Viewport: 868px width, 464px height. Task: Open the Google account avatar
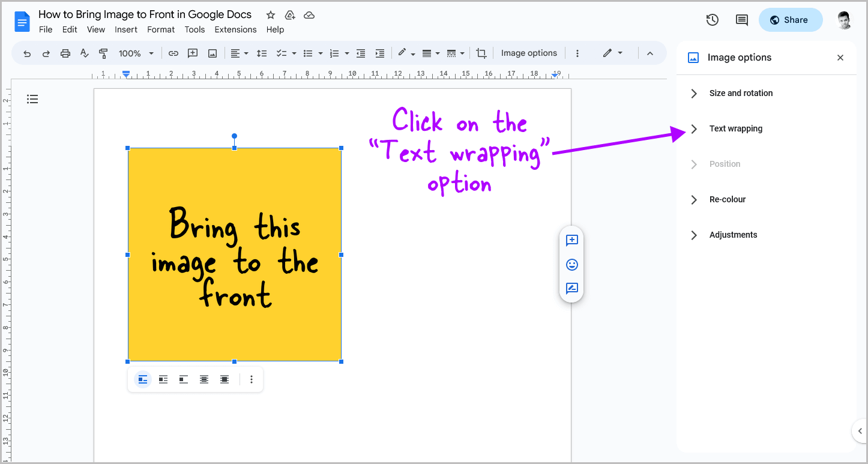coord(845,20)
